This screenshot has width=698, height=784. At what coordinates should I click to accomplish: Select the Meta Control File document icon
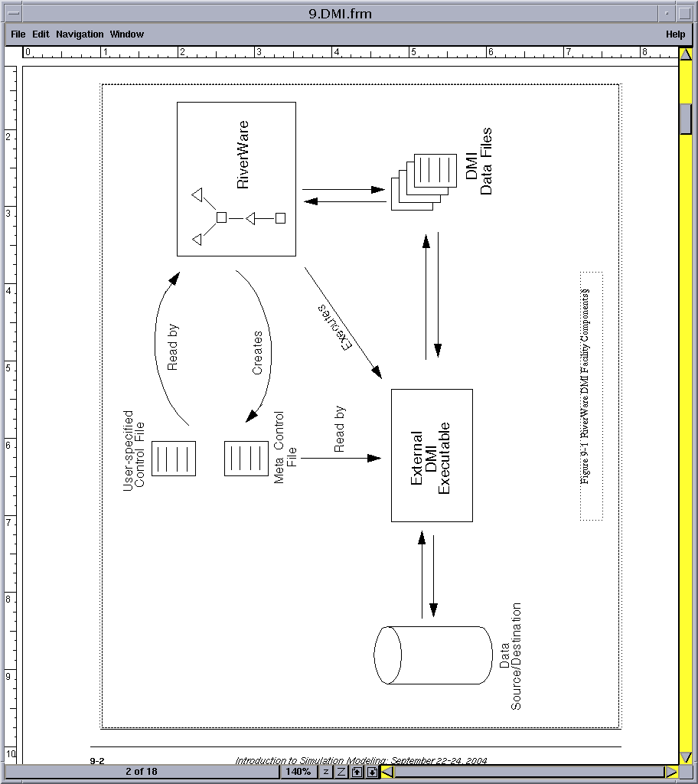[246, 459]
